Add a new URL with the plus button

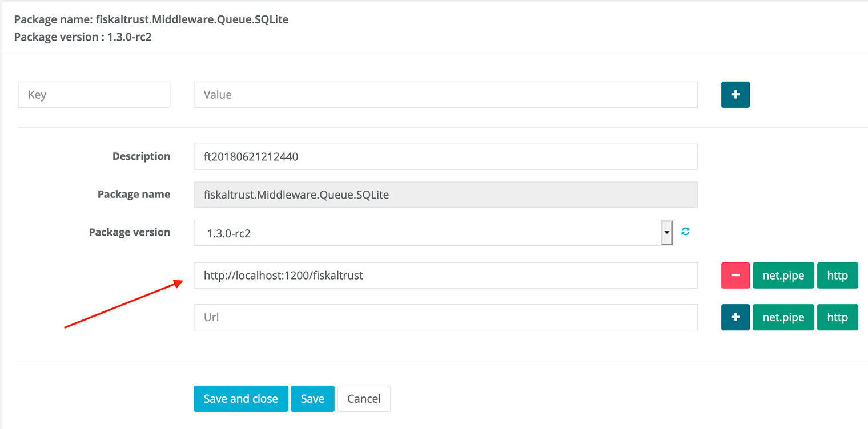click(x=735, y=317)
